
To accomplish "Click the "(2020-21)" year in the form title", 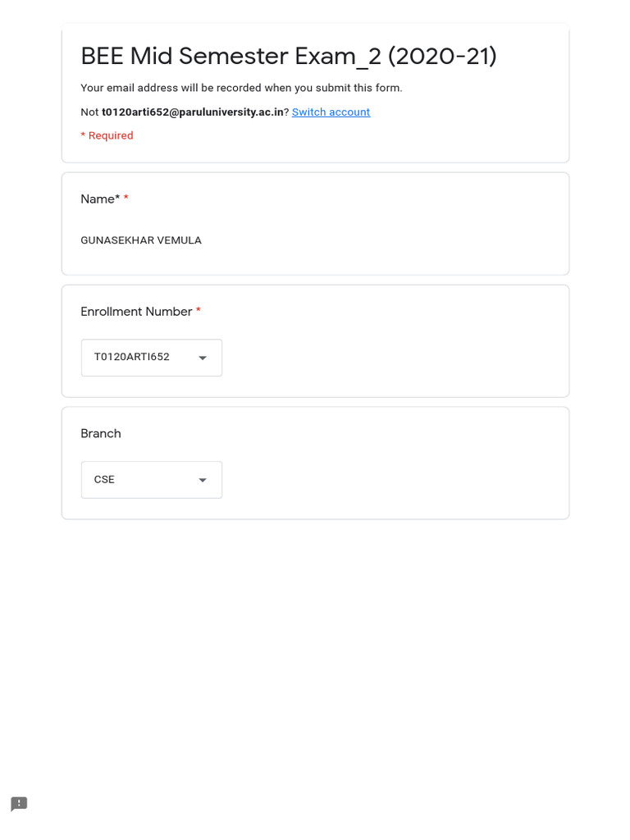I will click(442, 56).
